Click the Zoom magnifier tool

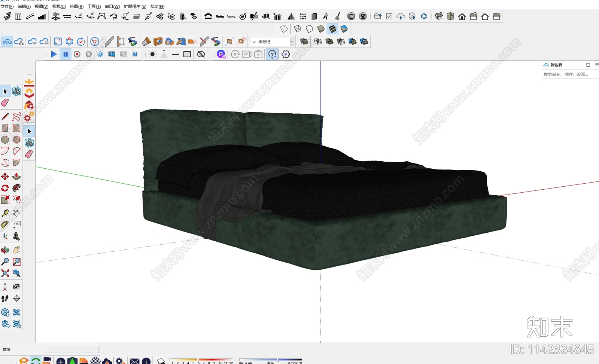pyautogui.click(x=5, y=261)
